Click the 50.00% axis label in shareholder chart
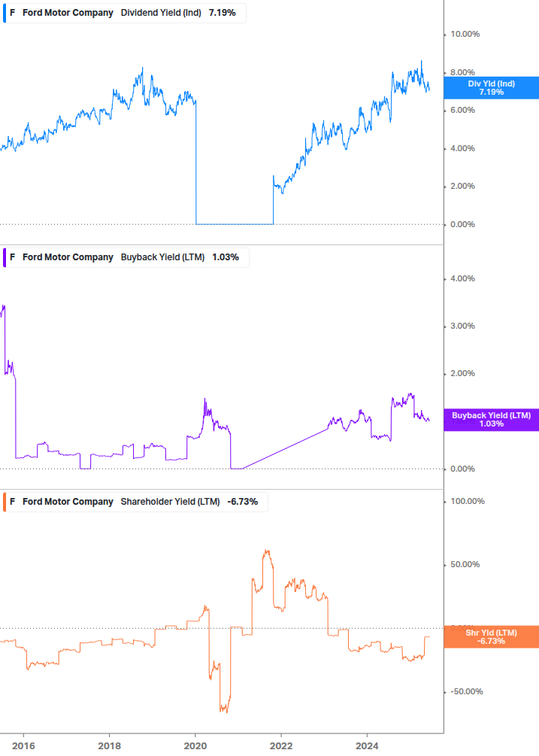Screen dimensions: 539x756 click(x=465, y=565)
